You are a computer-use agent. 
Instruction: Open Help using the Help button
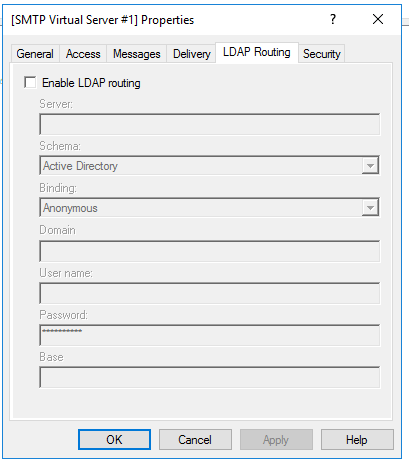click(x=357, y=440)
